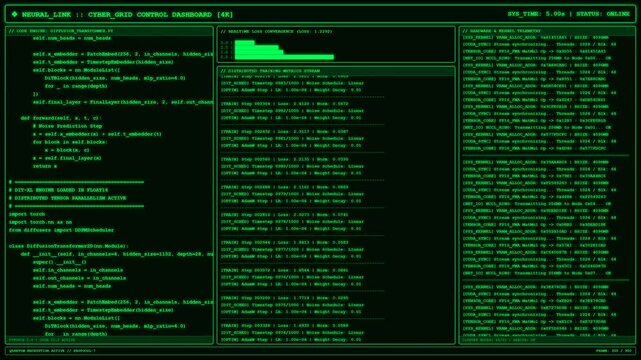Click the 'class DiffusionTransformer2D(nn.Module):' line
This screenshot has height=360, width=641.
pyautogui.click(x=69, y=246)
